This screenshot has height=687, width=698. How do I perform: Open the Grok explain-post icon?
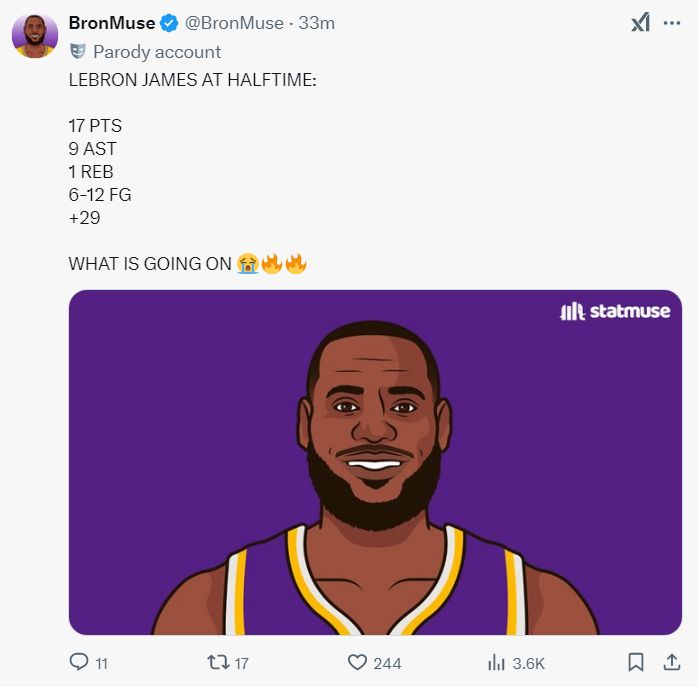coord(640,23)
